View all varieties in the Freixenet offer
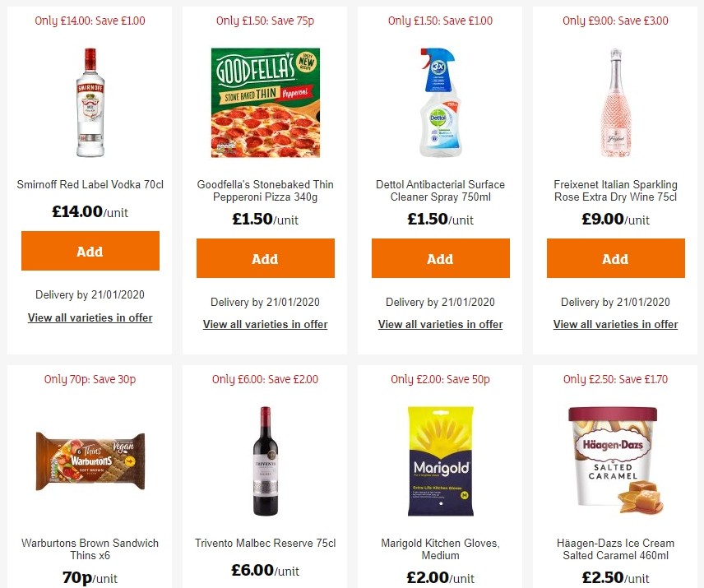Screen dimensions: 704x588 (615, 324)
